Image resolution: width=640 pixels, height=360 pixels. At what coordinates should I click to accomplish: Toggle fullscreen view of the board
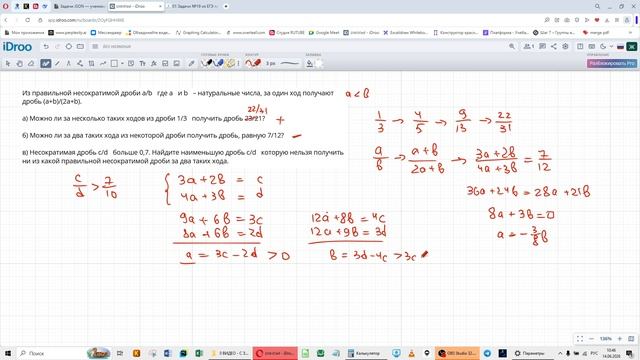[580, 339]
